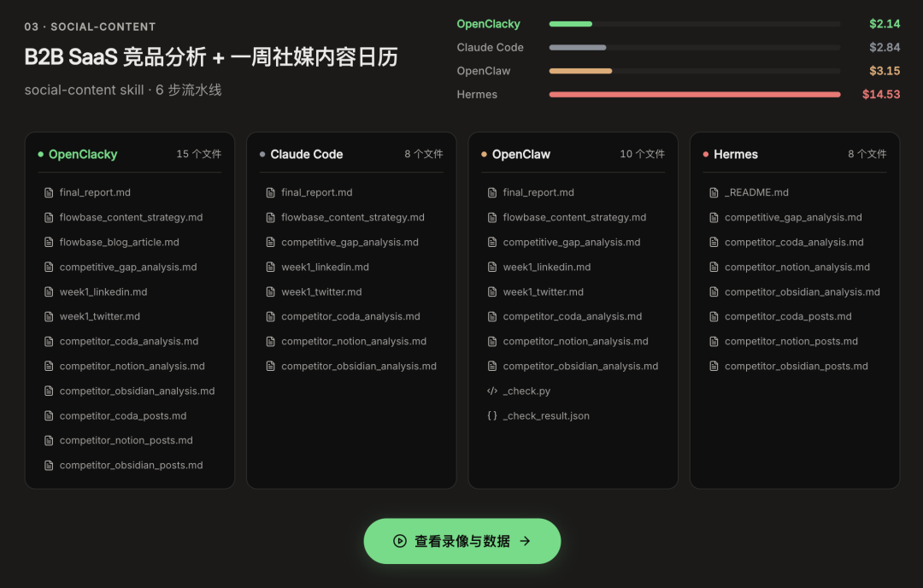Click the OpenClacky card's week1_twitter.md name

point(100,317)
